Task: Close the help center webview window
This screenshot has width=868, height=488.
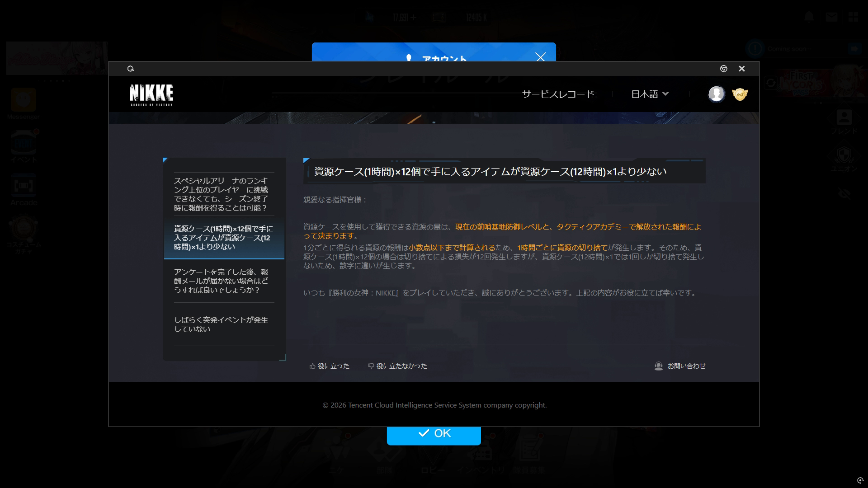Action: point(741,69)
